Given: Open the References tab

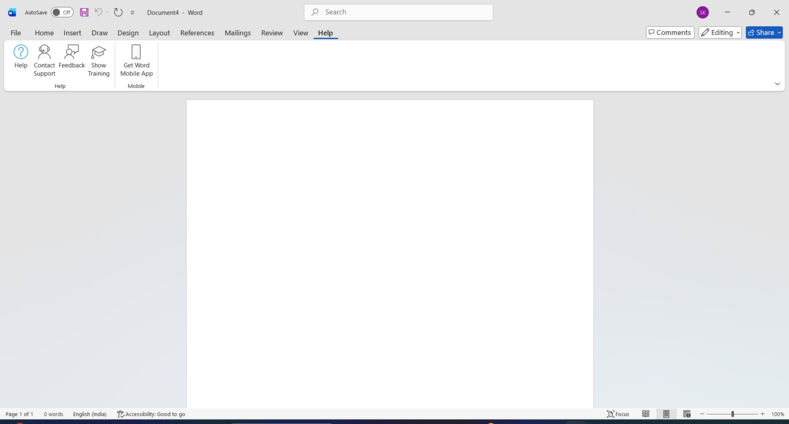Looking at the screenshot, I should point(197,33).
